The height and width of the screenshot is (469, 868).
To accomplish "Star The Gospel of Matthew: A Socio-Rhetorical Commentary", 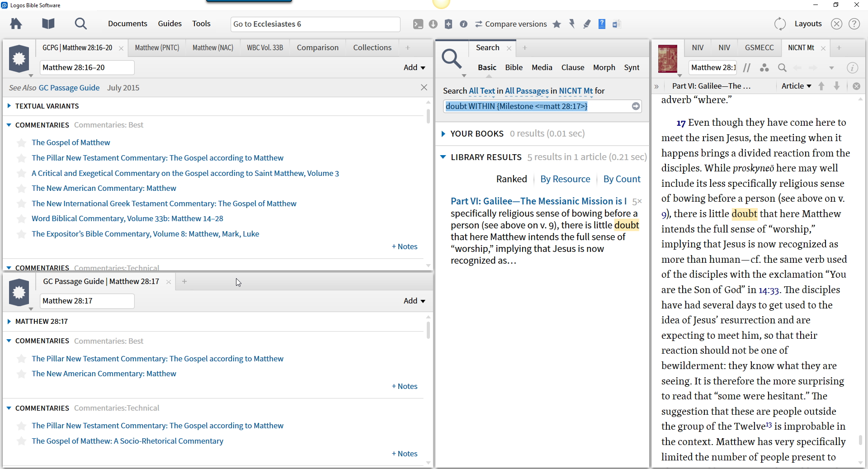I will 21,441.
